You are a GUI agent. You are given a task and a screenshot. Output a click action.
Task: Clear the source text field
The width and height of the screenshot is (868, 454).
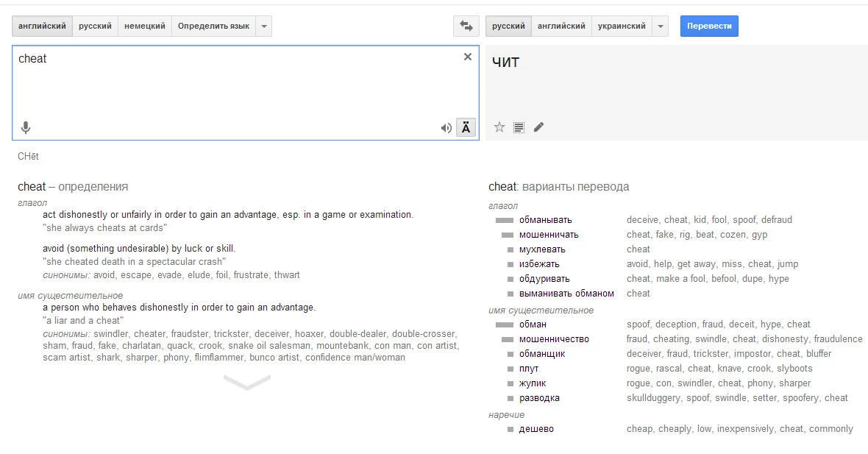[x=467, y=57]
